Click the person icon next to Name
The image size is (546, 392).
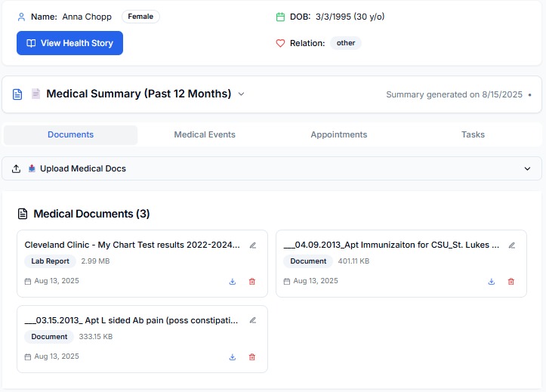(x=21, y=17)
